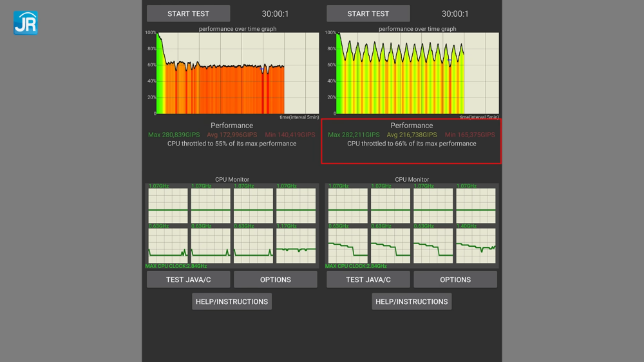Open HELP/INSTRUCTIONS in the left panel
644x362 pixels.
pyautogui.click(x=231, y=301)
